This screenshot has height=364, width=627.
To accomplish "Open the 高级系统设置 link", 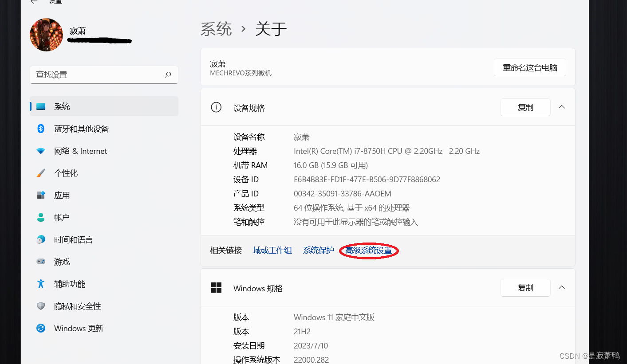I will (369, 250).
